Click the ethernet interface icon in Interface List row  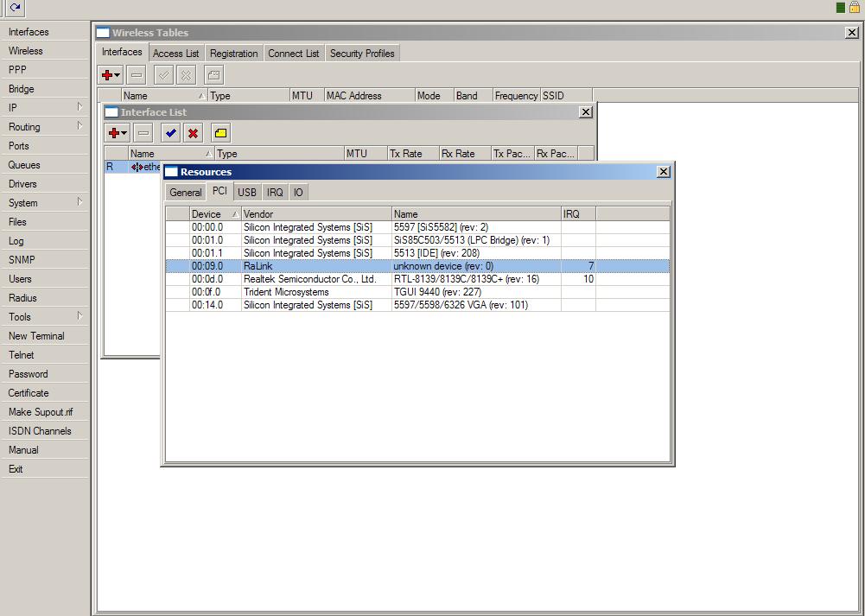pyautogui.click(x=137, y=167)
